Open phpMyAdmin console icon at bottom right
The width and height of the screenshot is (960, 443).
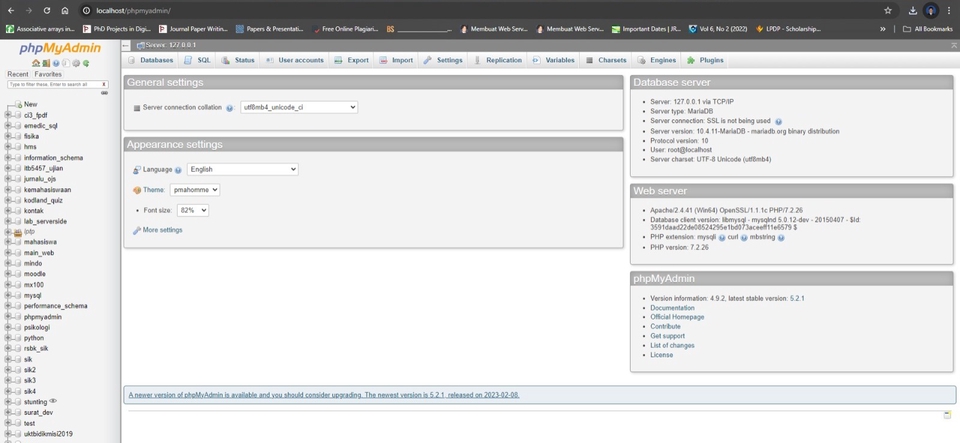pos(947,415)
